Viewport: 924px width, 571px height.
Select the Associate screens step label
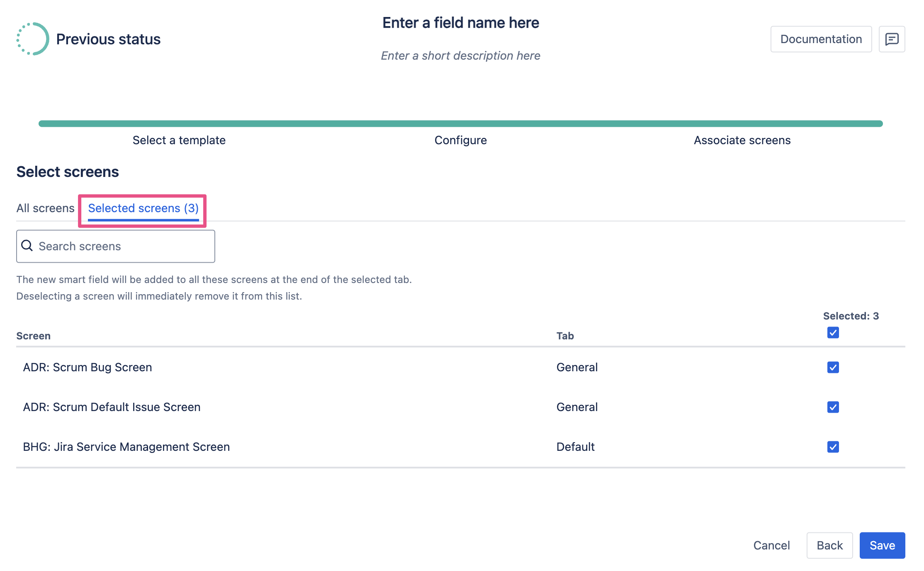tap(742, 140)
